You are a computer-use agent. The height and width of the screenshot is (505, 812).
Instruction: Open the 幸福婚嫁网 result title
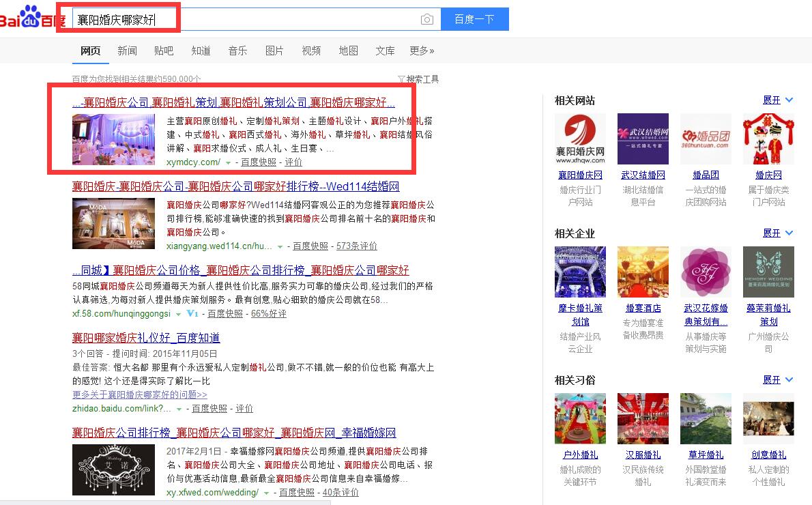[x=234, y=433]
